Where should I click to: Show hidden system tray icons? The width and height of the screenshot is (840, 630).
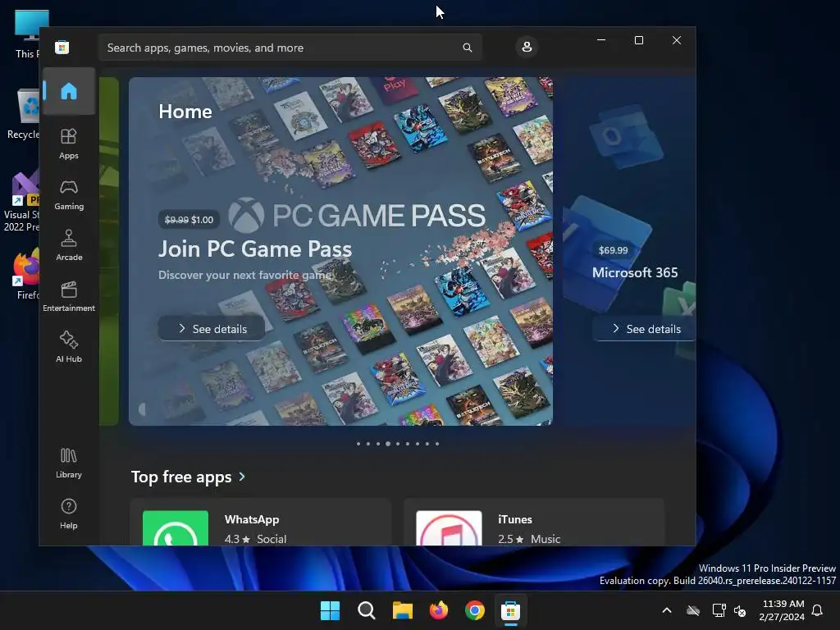(x=667, y=610)
